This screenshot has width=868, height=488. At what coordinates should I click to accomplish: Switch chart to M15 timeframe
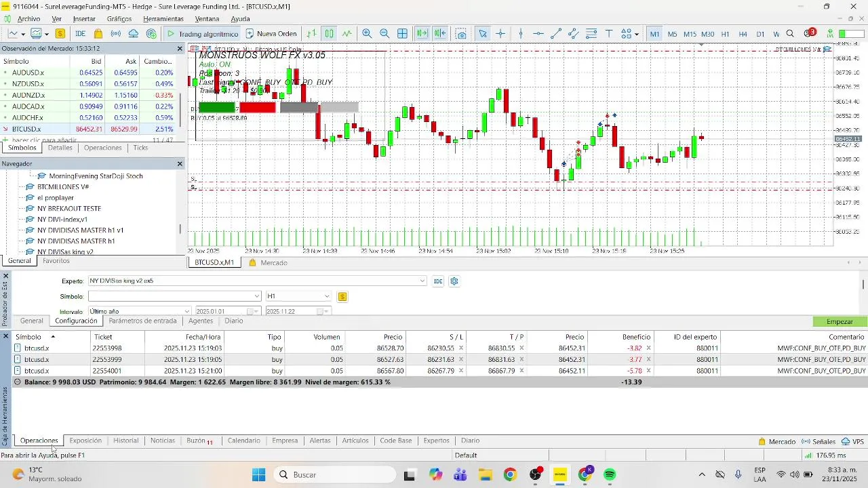[x=690, y=34]
